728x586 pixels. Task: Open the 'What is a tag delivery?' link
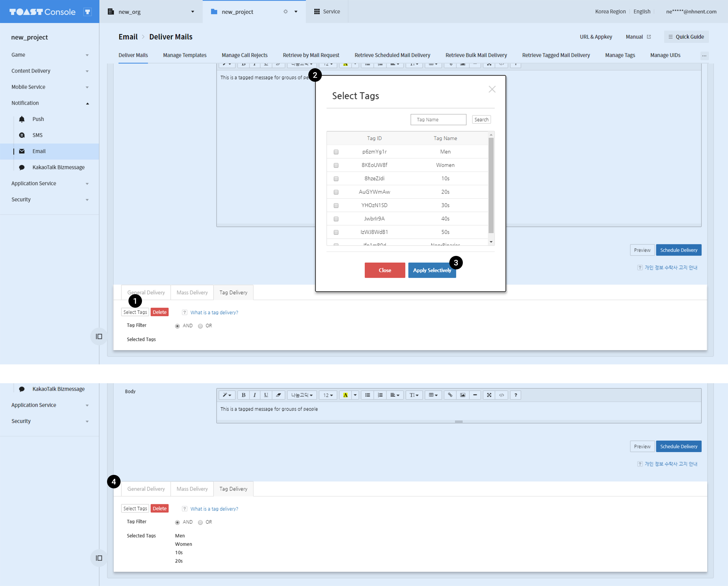tap(214, 509)
